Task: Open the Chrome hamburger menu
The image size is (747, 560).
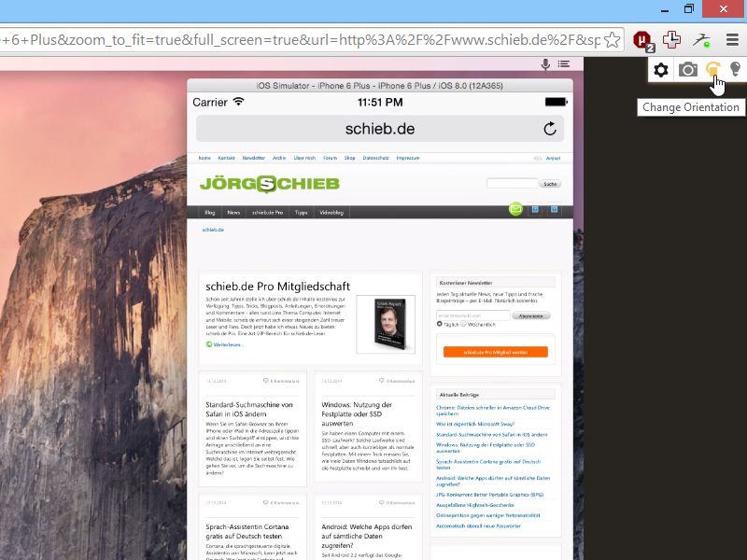Action: point(732,39)
